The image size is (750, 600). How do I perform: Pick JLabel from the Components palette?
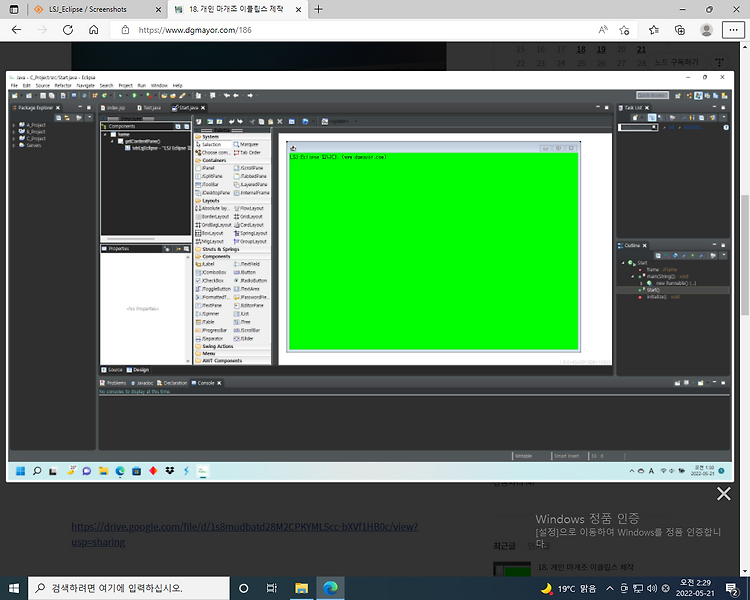[x=205, y=264]
